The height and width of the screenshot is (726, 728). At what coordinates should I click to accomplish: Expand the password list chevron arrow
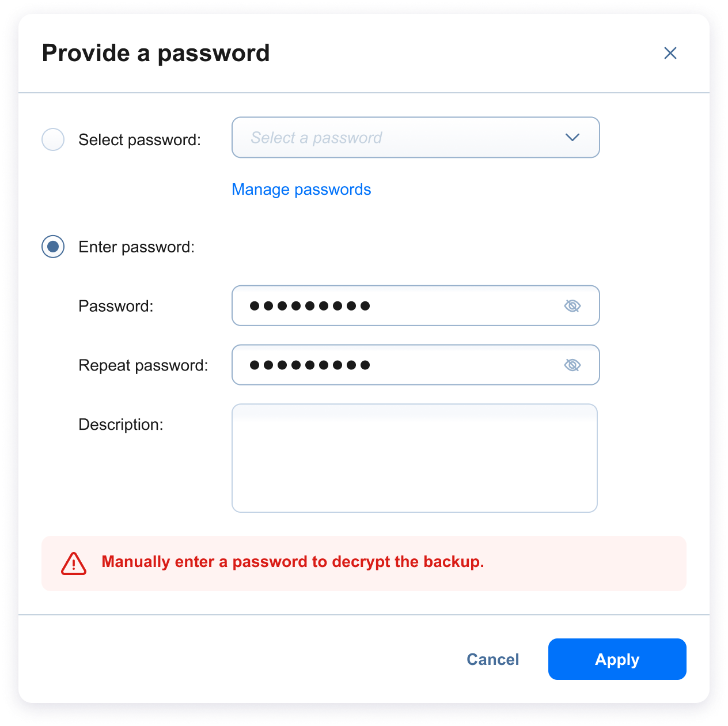[572, 138]
